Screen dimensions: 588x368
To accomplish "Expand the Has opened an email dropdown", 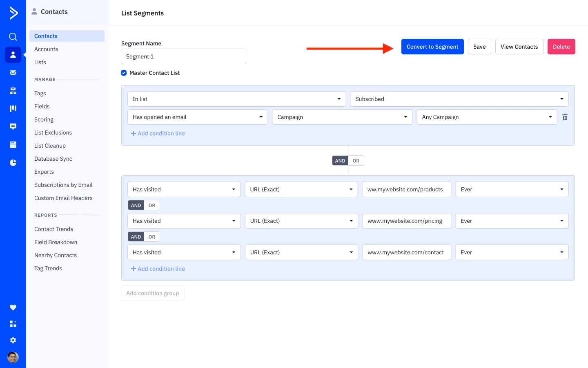I will (198, 117).
